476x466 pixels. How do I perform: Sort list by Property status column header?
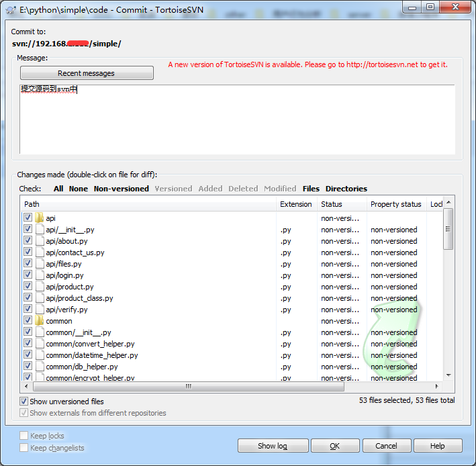pyautogui.click(x=397, y=204)
